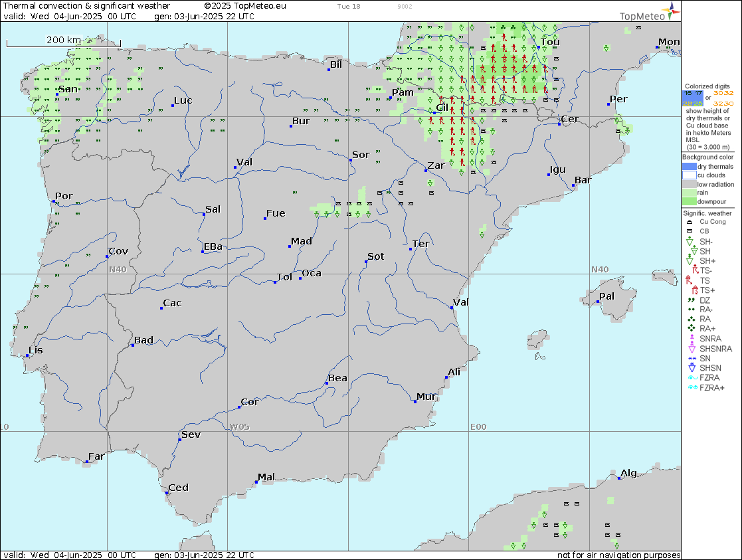Select the SHSNRA legend symbol
The width and height of the screenshot is (742, 560).
692,348
